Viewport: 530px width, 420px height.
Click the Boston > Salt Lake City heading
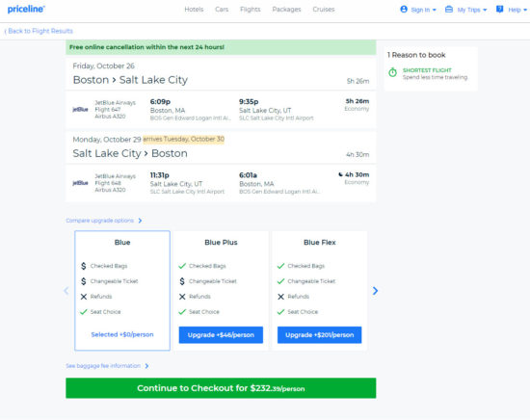pos(130,80)
